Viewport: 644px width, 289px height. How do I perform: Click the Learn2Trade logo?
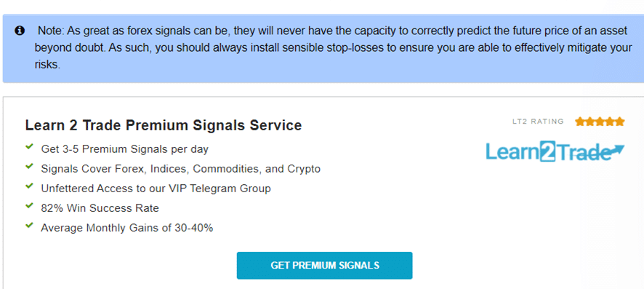point(555,152)
